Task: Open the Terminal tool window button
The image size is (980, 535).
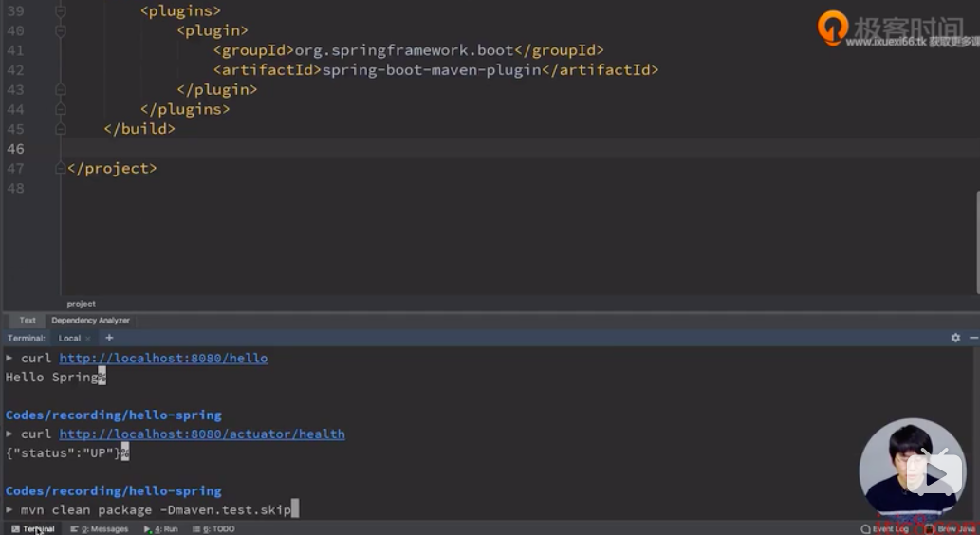Action: pyautogui.click(x=33, y=528)
